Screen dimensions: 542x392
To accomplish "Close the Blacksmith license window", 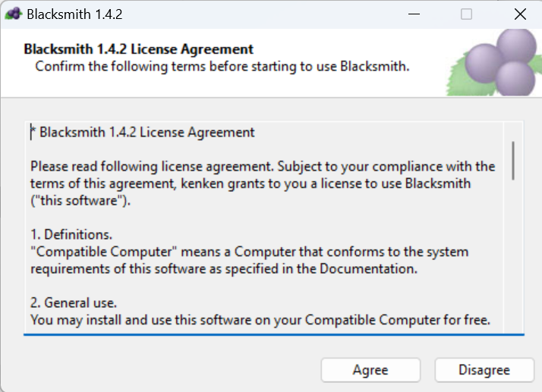I will pyautogui.click(x=520, y=14).
